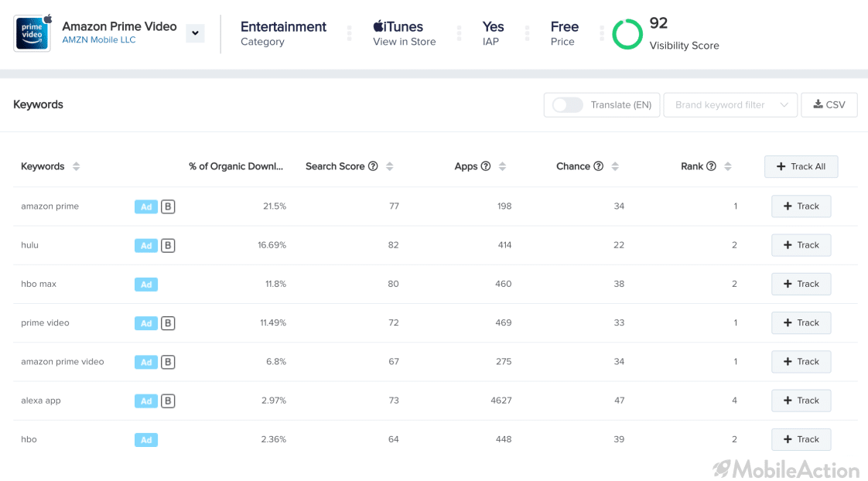Open the Brand keyword filter dropdown
The width and height of the screenshot is (868, 481).
730,105
